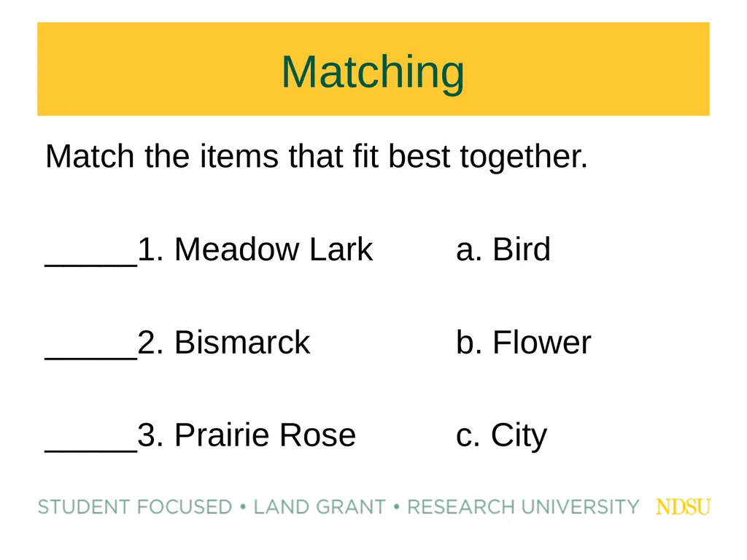Click the Matching slide title

[373, 72]
